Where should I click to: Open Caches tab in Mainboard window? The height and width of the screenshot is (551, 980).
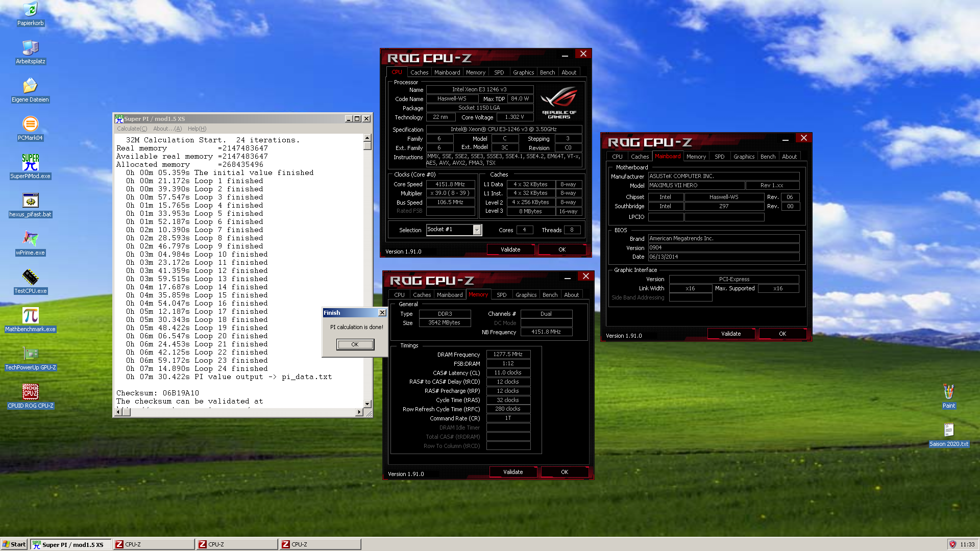640,157
